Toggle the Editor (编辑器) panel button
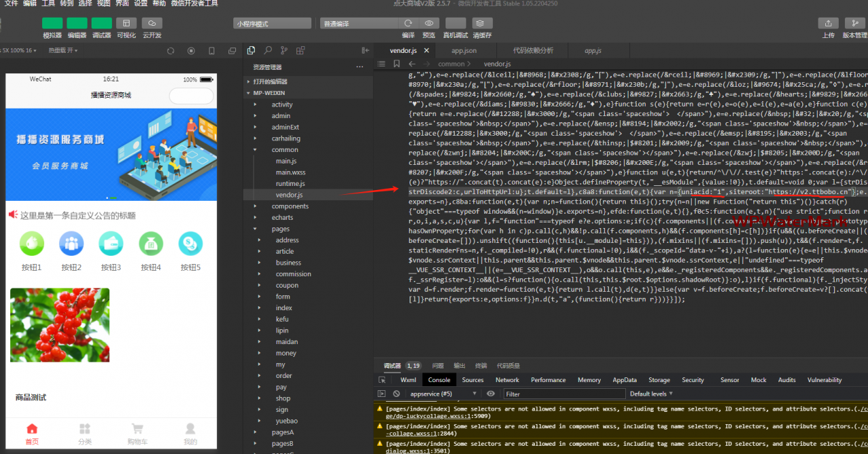This screenshot has width=868, height=454. [77, 23]
